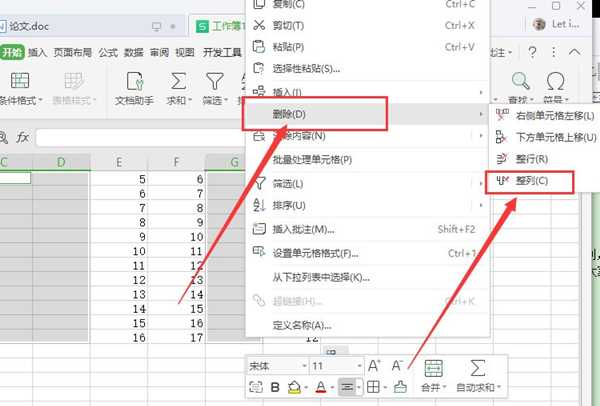Toggle center alignment in mini toolbar
This screenshot has width=600, height=406.
click(x=345, y=387)
